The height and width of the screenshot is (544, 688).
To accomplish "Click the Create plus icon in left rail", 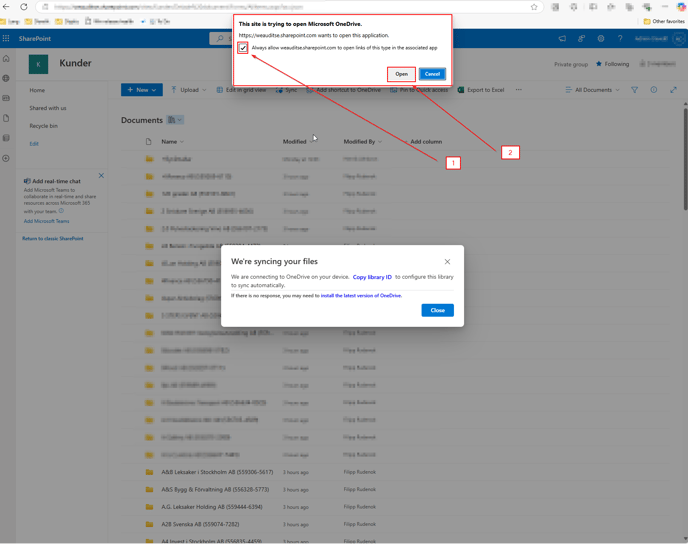I will [x=6, y=158].
